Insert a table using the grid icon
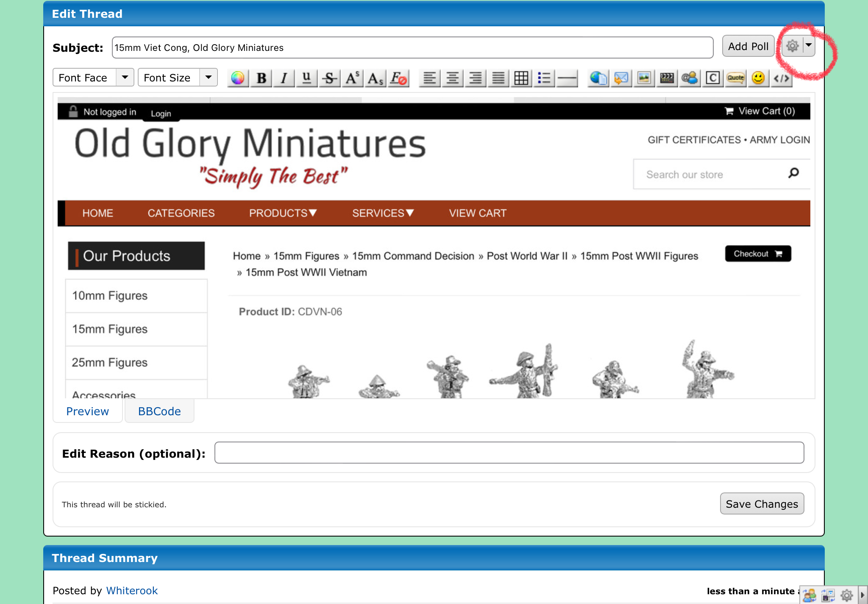The image size is (868, 604). pyautogui.click(x=521, y=78)
